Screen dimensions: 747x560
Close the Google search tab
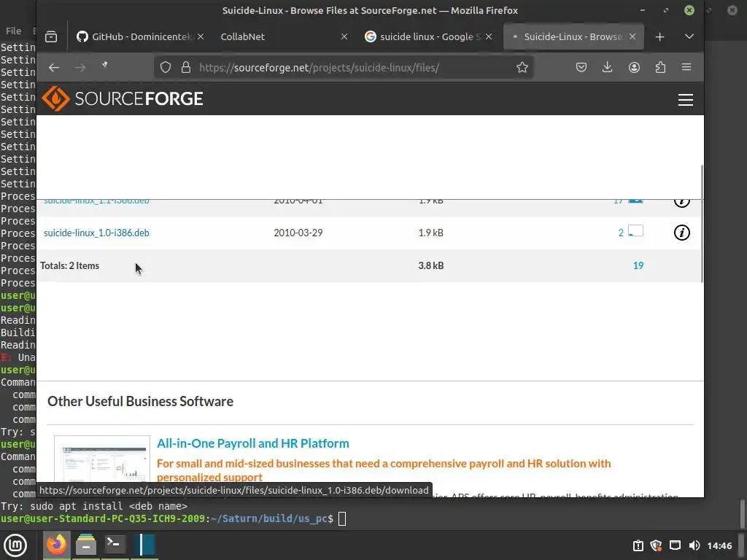488,36
